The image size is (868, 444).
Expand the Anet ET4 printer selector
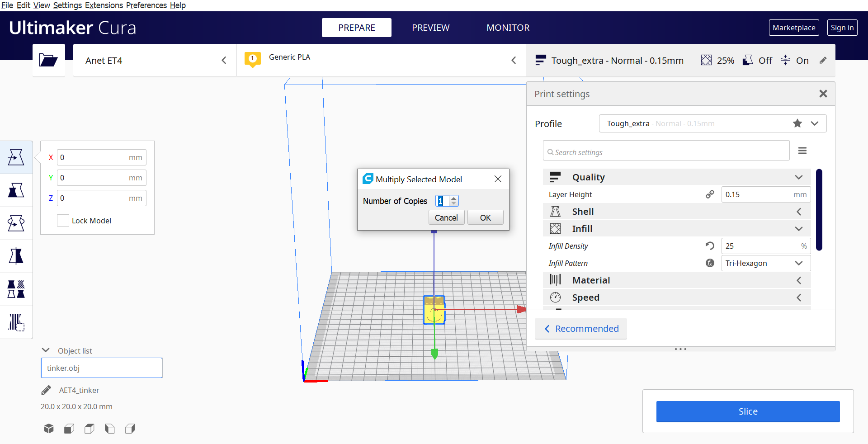[x=155, y=60]
